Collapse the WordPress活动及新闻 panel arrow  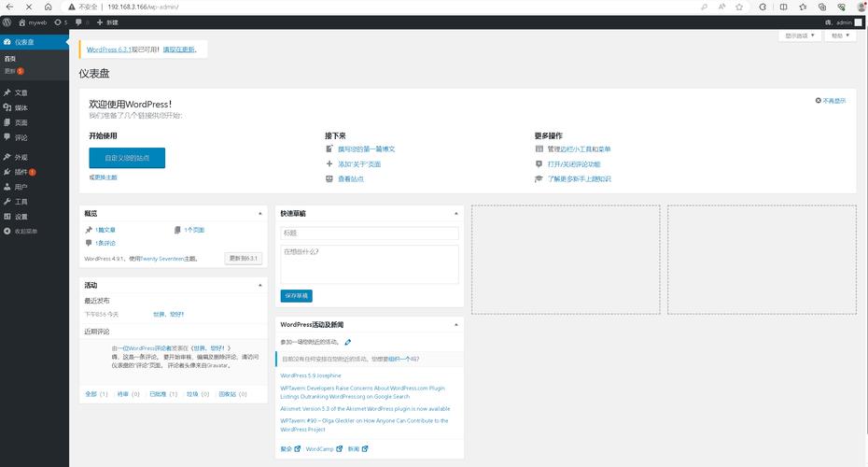click(x=456, y=325)
